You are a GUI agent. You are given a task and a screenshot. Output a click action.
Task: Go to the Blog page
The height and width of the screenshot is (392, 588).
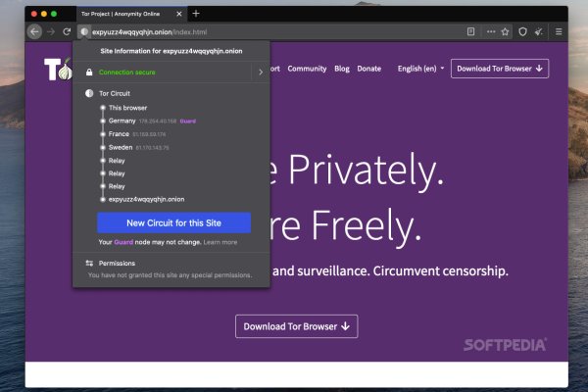click(342, 69)
